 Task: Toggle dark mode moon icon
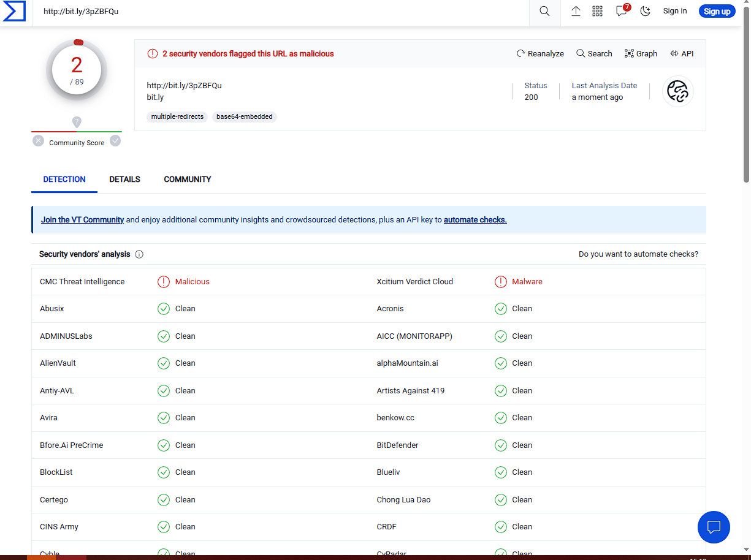645,11
